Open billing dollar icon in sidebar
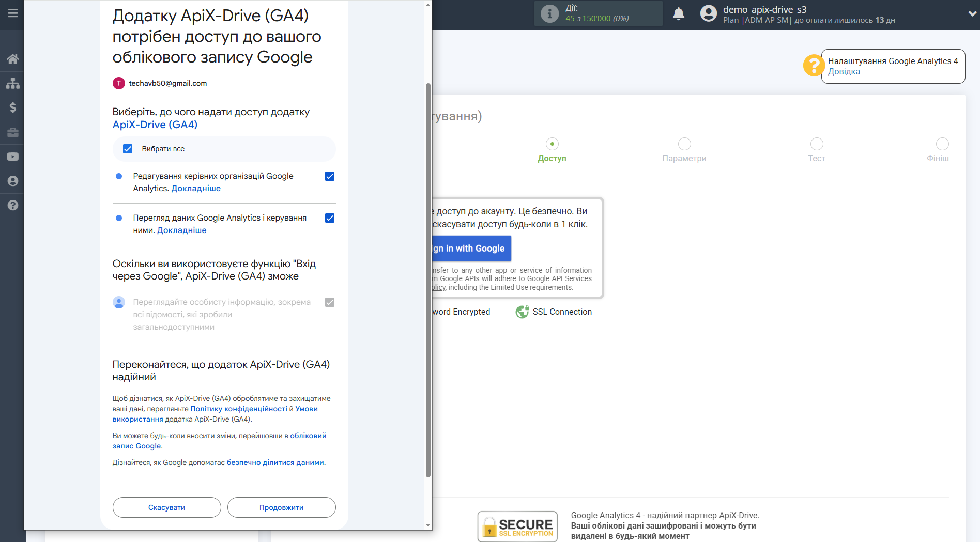This screenshot has width=980, height=542. tap(13, 107)
